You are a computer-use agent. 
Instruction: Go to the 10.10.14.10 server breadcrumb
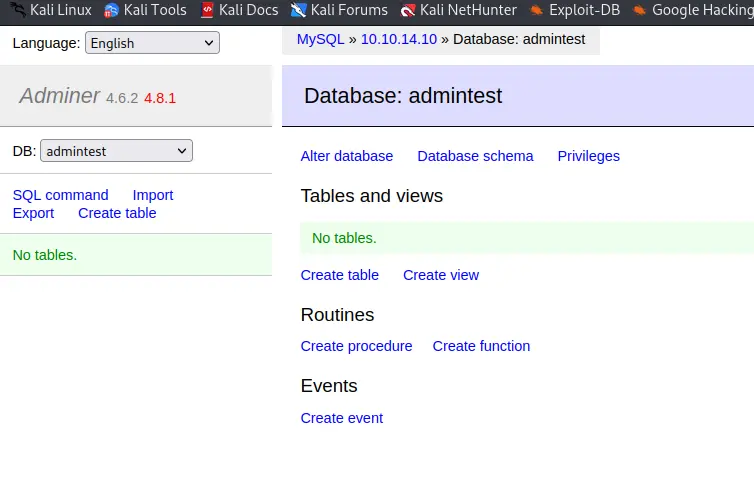399,39
